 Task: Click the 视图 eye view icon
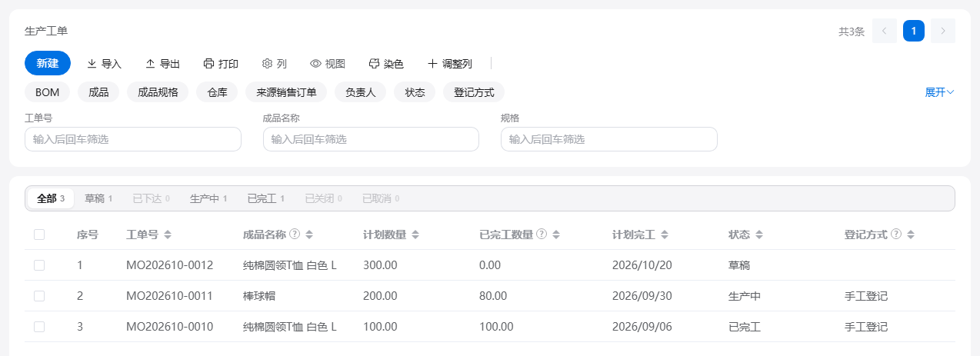328,64
